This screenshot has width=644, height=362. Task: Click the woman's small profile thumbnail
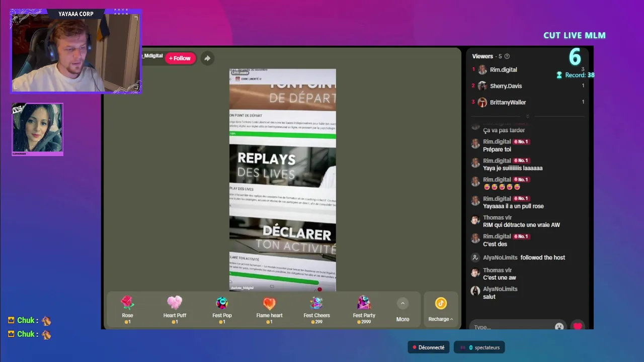pyautogui.click(x=38, y=129)
